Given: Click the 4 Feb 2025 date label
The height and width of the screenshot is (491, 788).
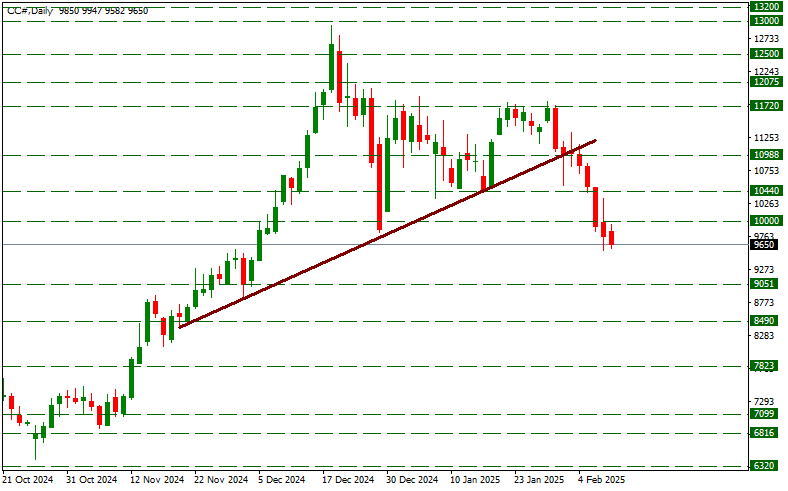Looking at the screenshot, I should (602, 480).
